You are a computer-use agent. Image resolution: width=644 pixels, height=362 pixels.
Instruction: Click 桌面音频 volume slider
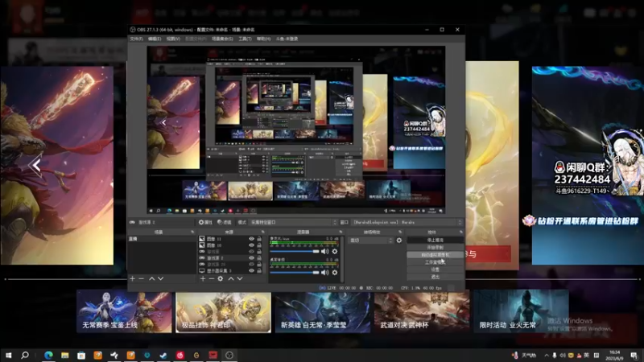tap(295, 272)
